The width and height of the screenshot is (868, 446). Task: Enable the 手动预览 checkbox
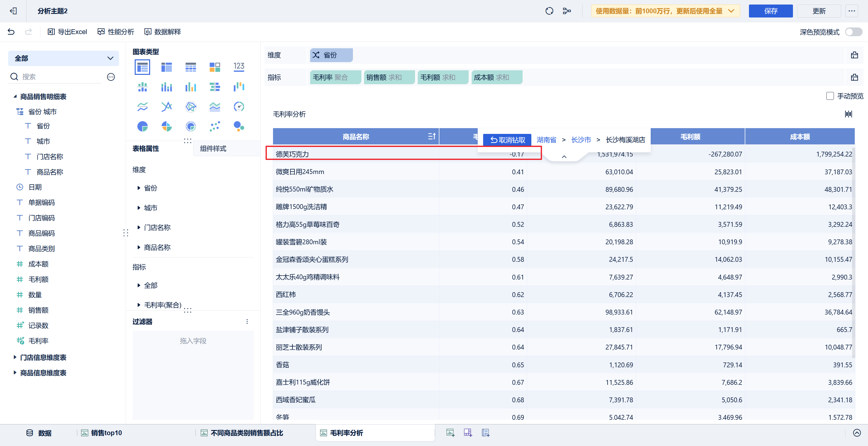830,96
